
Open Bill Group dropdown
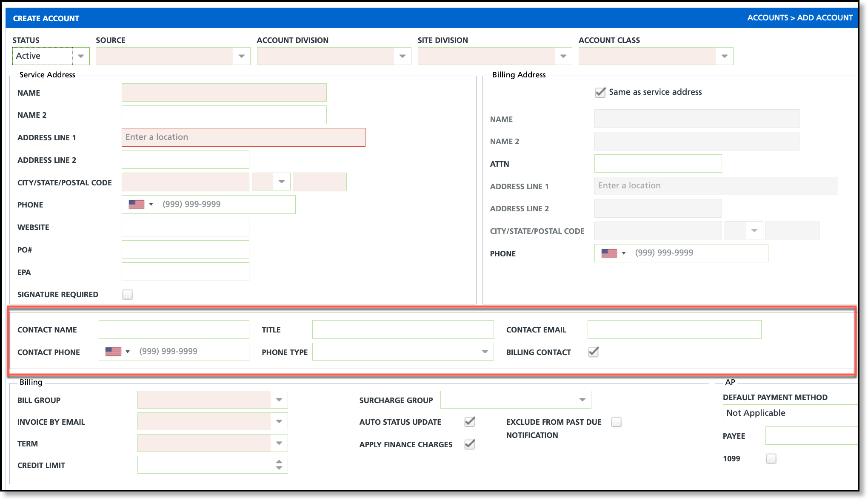point(279,400)
